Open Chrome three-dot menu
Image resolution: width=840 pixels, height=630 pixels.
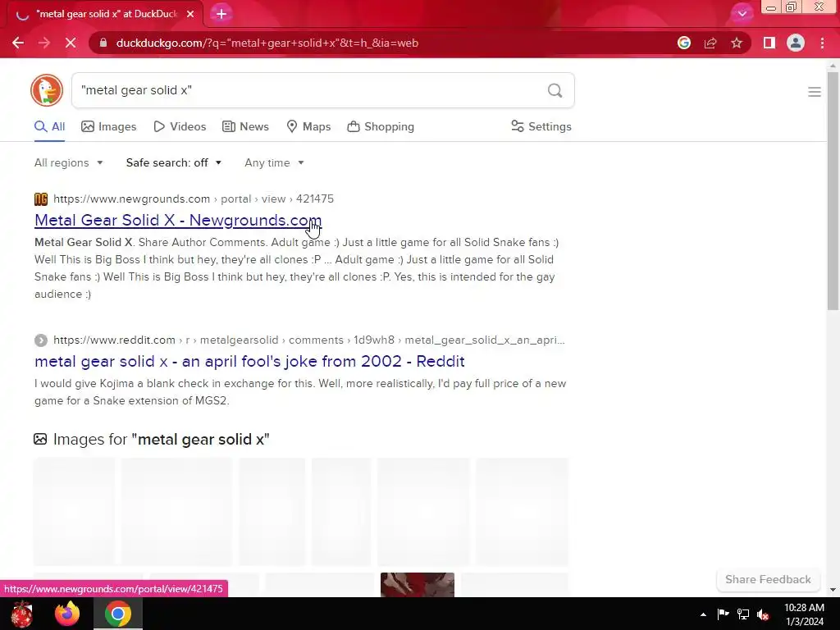pyautogui.click(x=822, y=43)
